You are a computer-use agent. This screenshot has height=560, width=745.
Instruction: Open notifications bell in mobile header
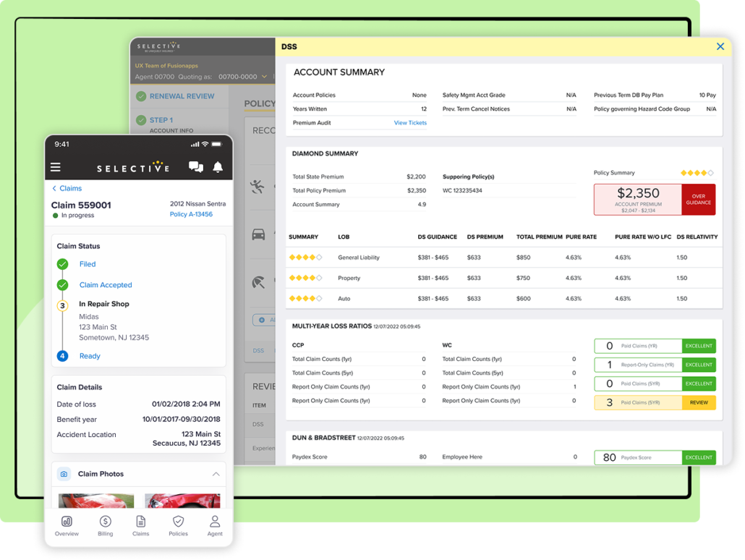coord(218,167)
